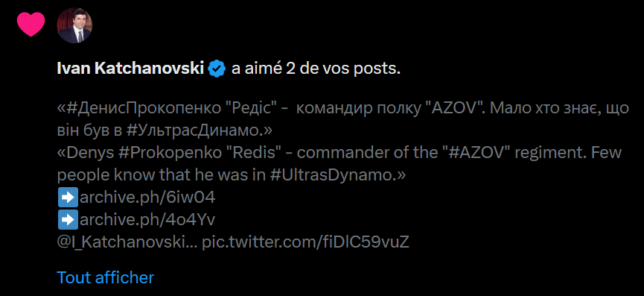Viewport: 644px width, 296px height.
Task: Click the 'командир полку "AZOV"' phrase
Action: pos(391,109)
